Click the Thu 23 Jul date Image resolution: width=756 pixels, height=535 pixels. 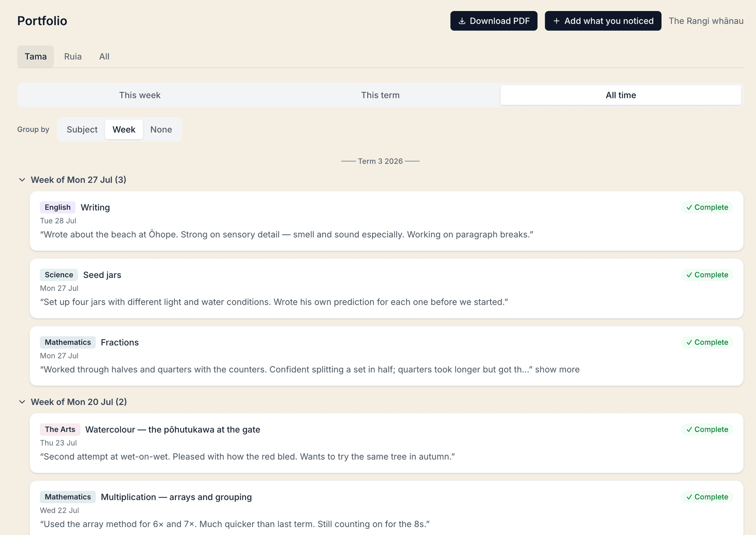tap(58, 443)
